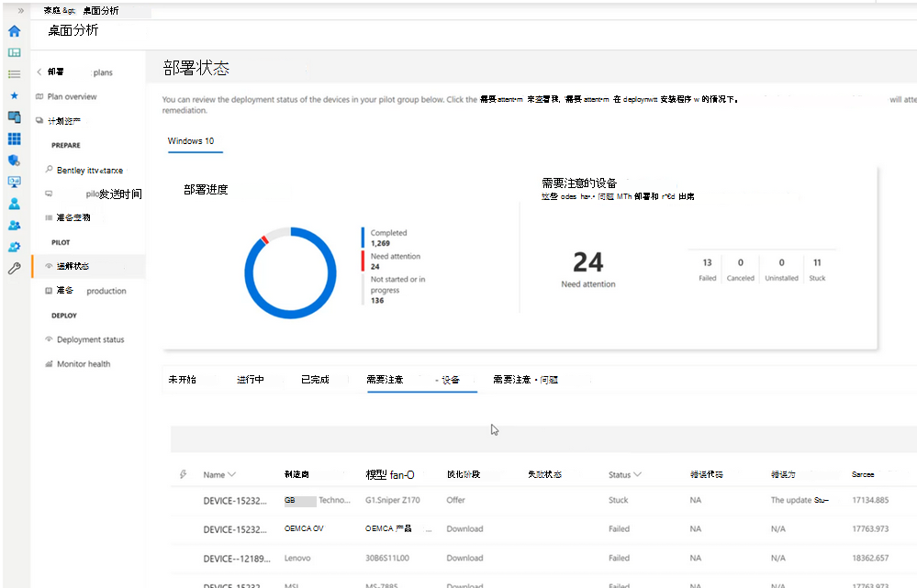
Task: Click the Endpoint security shield icon
Action: pos(13,161)
